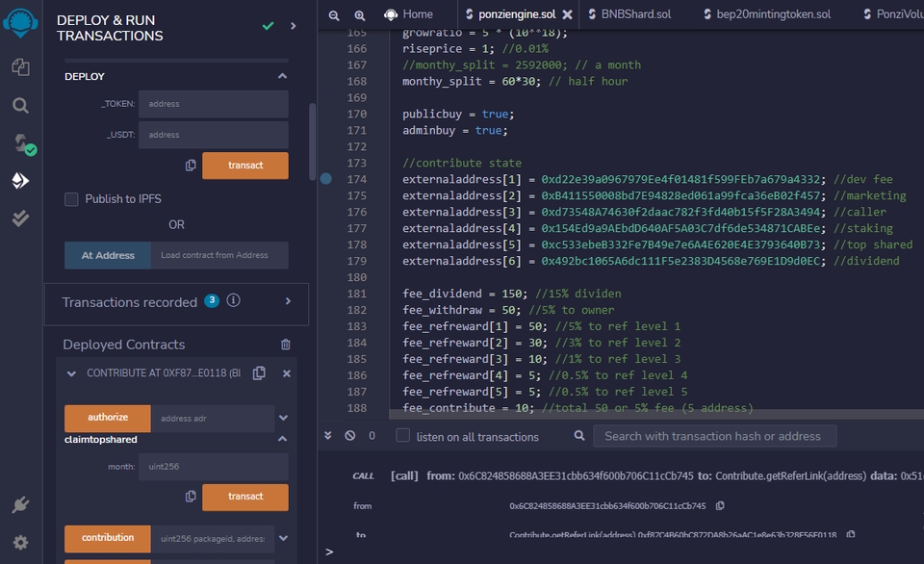924x564 pixels.
Task: Expand the contribution function parameters
Action: [x=283, y=538]
